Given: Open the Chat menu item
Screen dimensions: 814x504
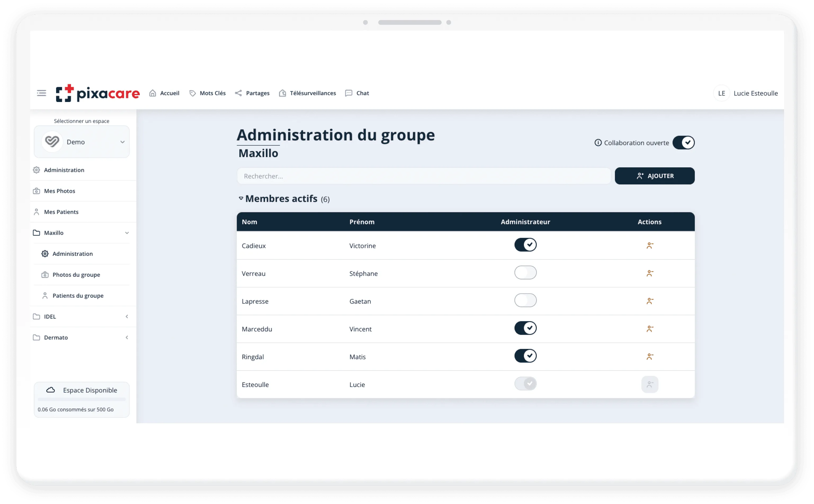Looking at the screenshot, I should point(357,93).
